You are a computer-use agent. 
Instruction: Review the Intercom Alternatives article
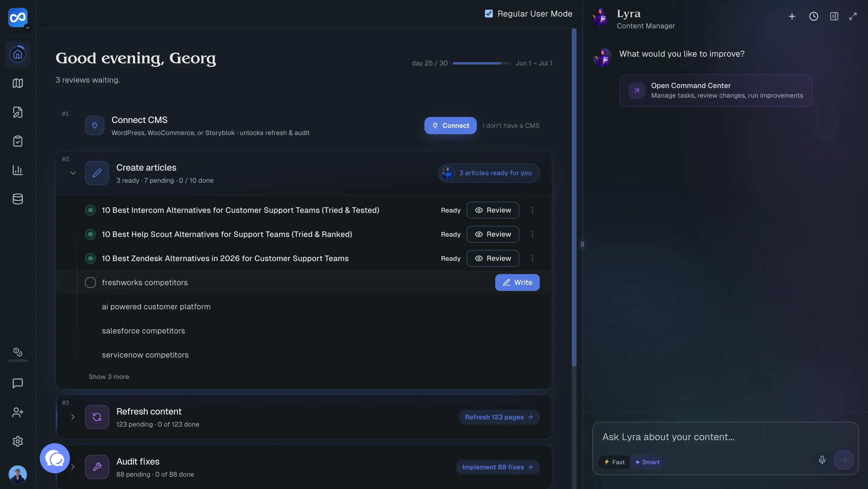pos(493,210)
